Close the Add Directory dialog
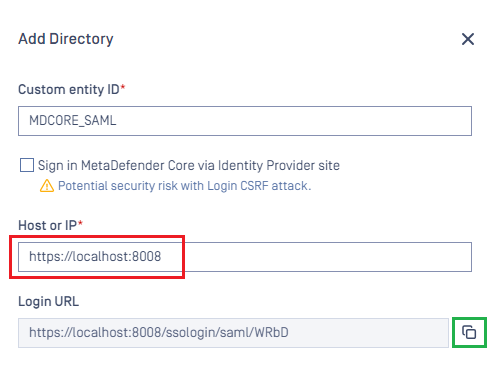Image resolution: width=491 pixels, height=367 pixels. point(468,39)
